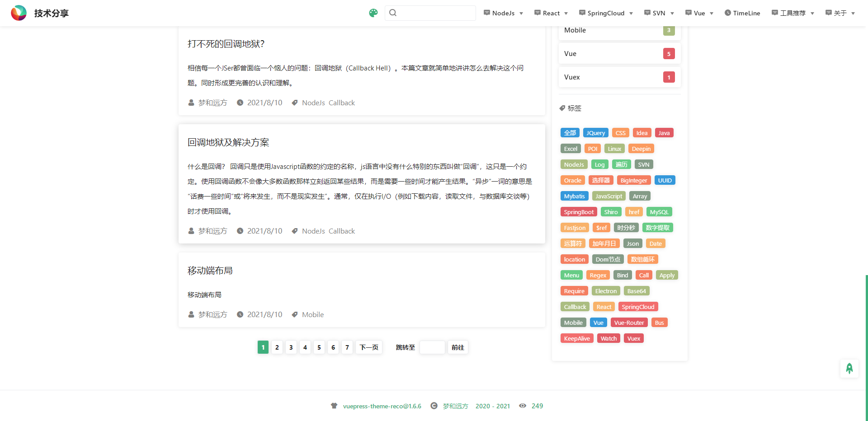
Task: Expand the NodeJs nav dropdown
Action: click(503, 13)
